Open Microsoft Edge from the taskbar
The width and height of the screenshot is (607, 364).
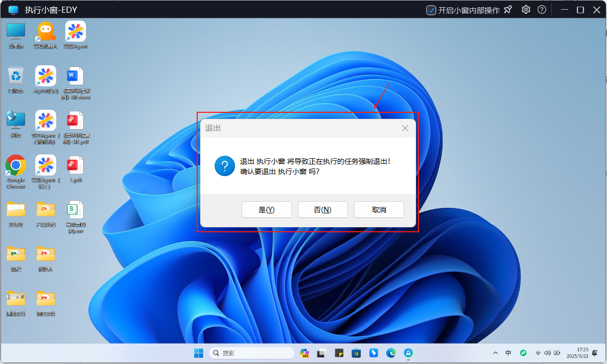[x=391, y=353]
